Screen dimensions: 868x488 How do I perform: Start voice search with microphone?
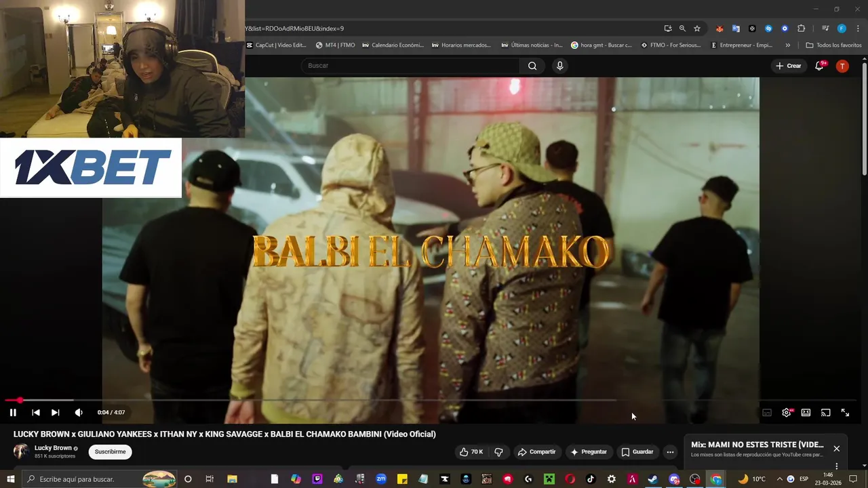pos(559,66)
